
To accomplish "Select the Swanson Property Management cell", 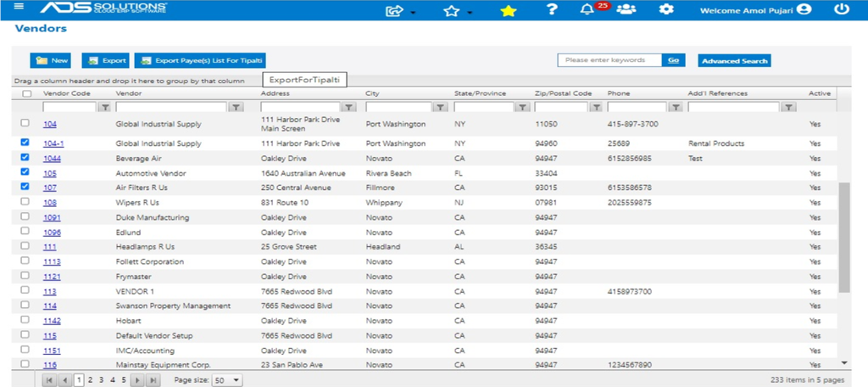I will point(173,306).
